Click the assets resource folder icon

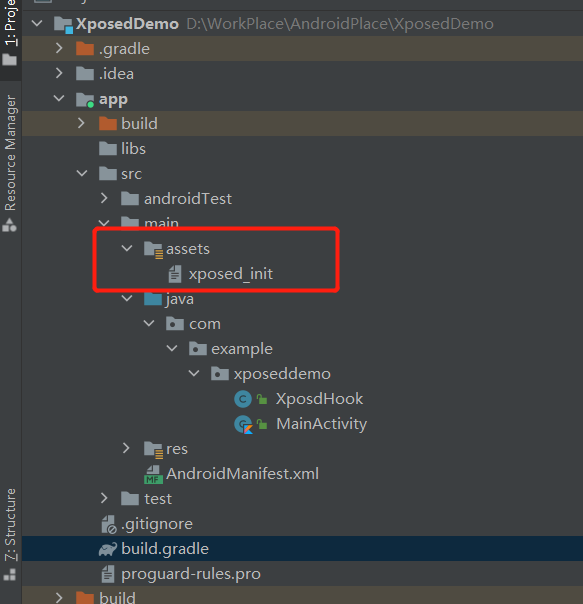pos(153,249)
